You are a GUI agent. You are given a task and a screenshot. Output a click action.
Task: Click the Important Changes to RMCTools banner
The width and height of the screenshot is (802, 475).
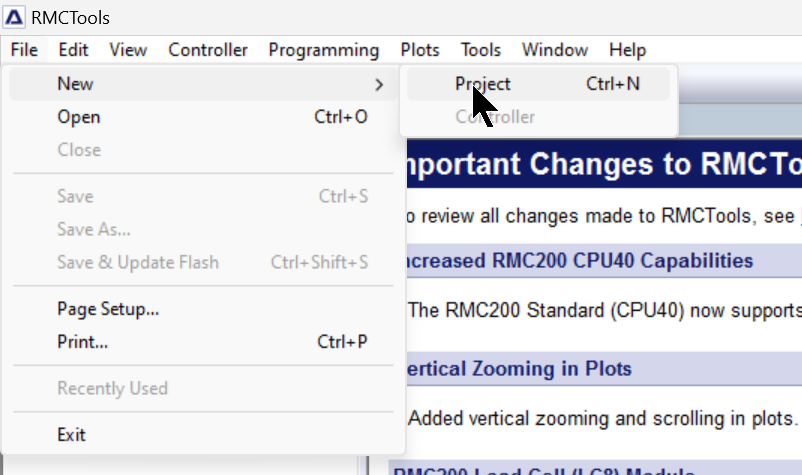point(604,164)
